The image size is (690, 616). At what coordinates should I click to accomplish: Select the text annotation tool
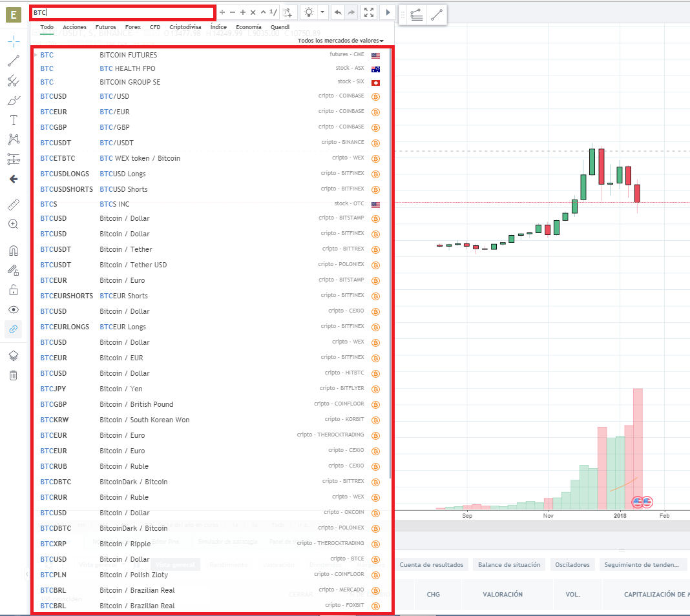pos(14,120)
